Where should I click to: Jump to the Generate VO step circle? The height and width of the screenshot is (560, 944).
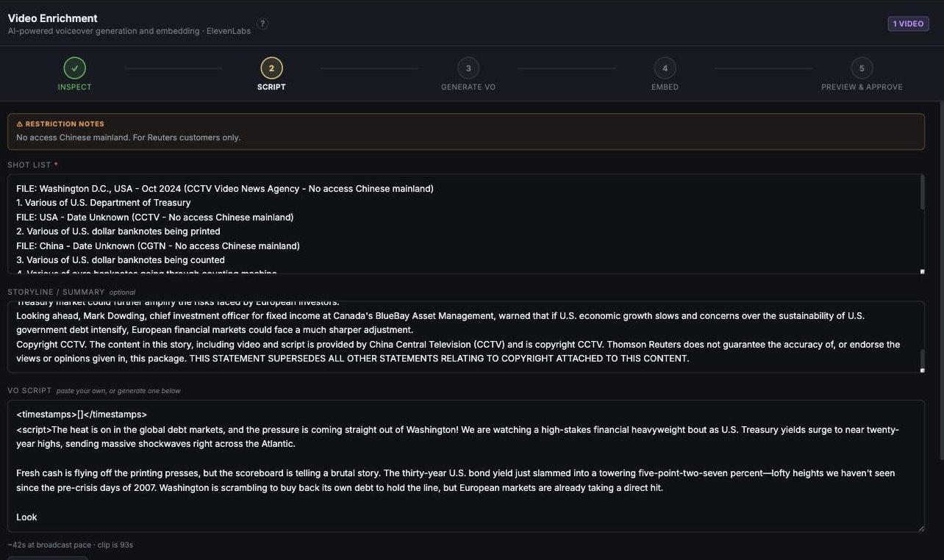[x=468, y=68]
